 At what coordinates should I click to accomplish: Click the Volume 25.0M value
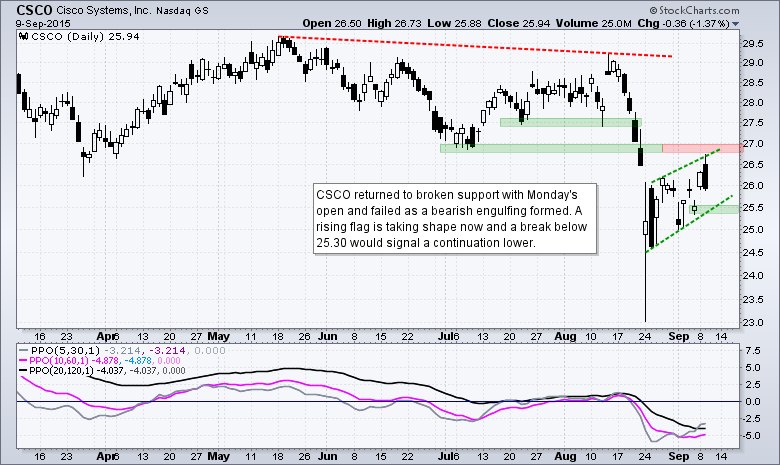pyautogui.click(x=593, y=23)
